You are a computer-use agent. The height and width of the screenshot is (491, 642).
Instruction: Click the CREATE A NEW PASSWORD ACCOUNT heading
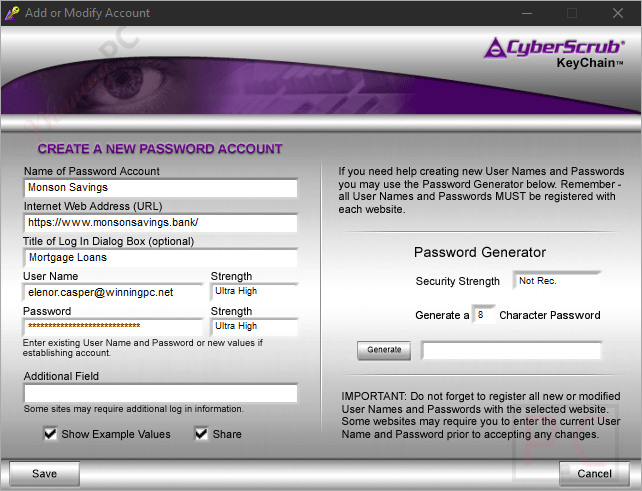point(160,149)
